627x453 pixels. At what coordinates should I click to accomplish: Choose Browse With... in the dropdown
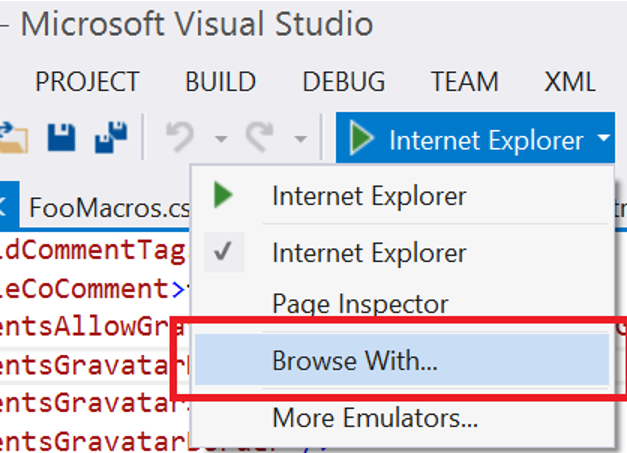point(402,360)
